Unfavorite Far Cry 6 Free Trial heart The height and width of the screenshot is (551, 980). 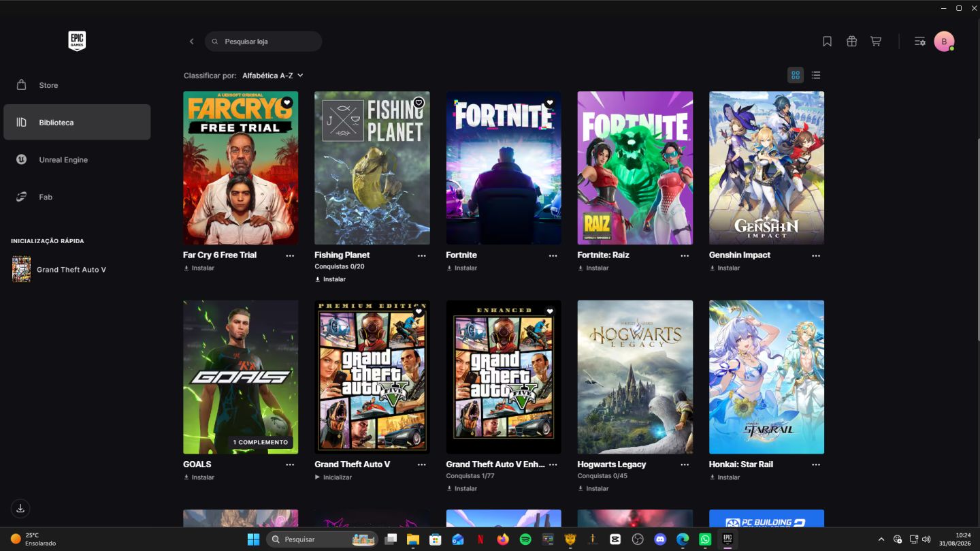pyautogui.click(x=287, y=103)
